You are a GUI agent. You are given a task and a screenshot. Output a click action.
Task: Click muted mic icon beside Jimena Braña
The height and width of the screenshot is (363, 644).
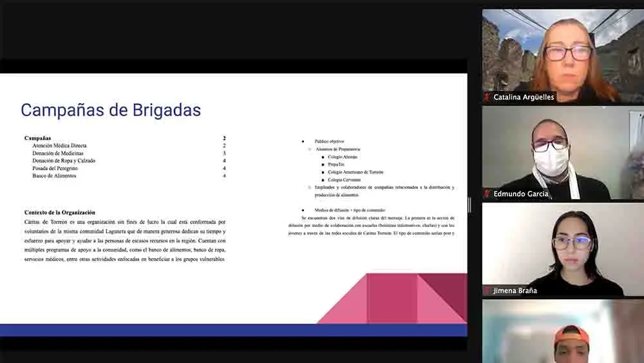point(487,291)
